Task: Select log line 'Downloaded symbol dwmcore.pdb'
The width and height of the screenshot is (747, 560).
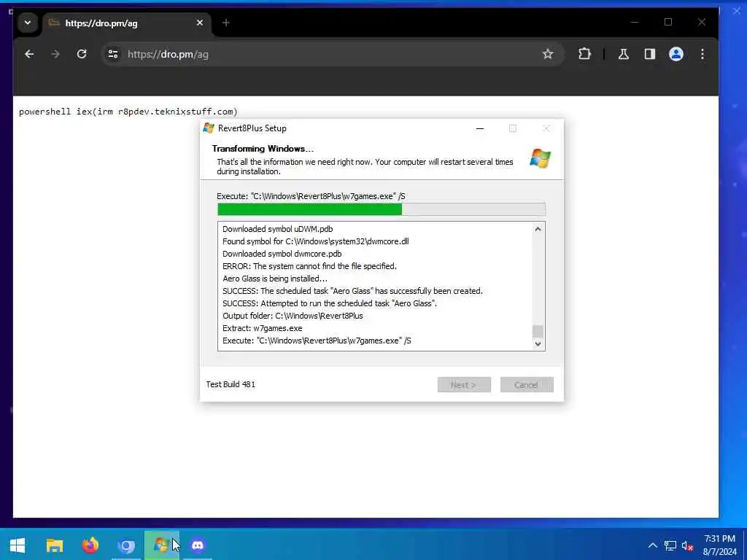Action: pos(282,254)
